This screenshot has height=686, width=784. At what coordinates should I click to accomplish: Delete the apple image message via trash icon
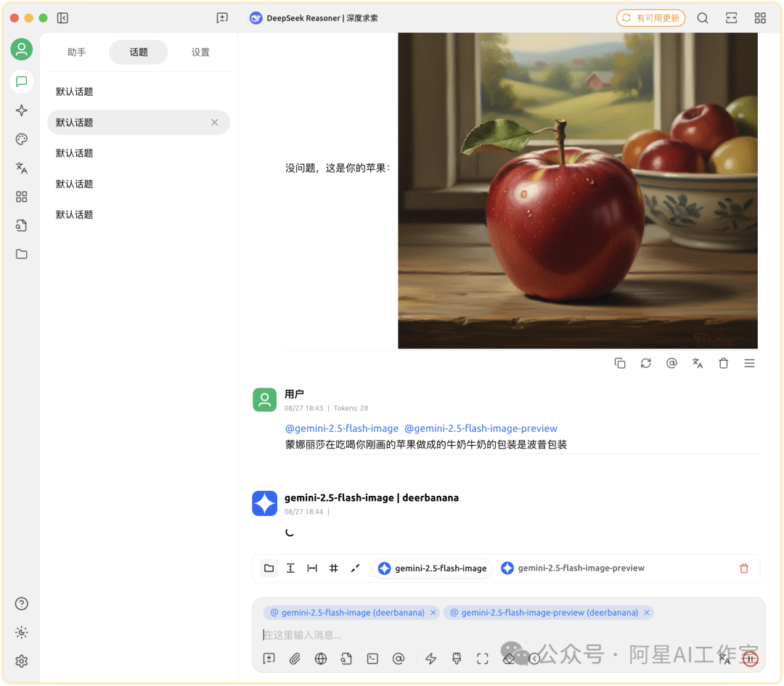(x=724, y=364)
